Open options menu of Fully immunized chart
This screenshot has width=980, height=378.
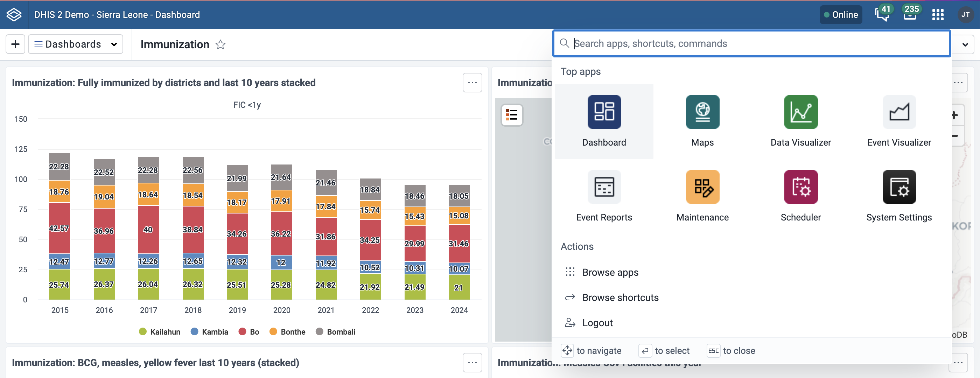click(x=472, y=83)
